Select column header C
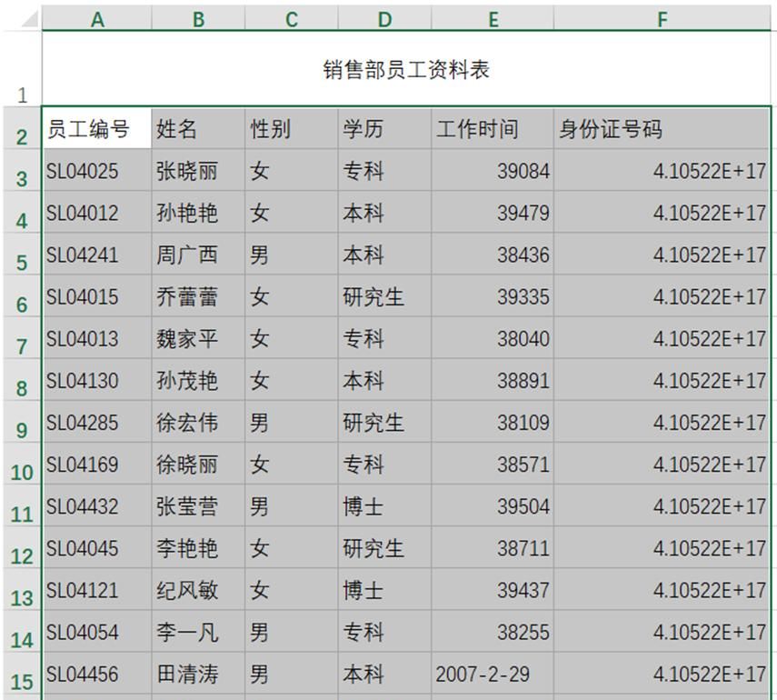Image resolution: width=777 pixels, height=700 pixels. pyautogui.click(x=290, y=18)
